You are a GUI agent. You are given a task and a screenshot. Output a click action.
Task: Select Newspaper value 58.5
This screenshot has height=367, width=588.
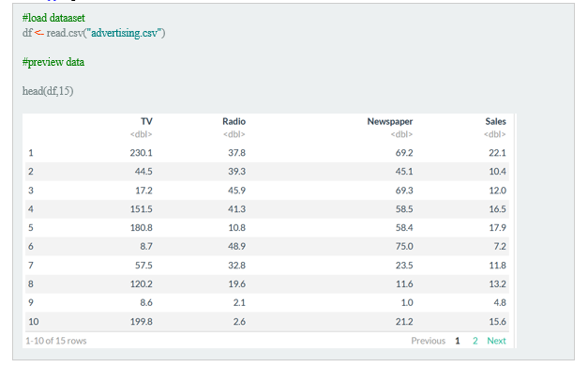[404, 209]
